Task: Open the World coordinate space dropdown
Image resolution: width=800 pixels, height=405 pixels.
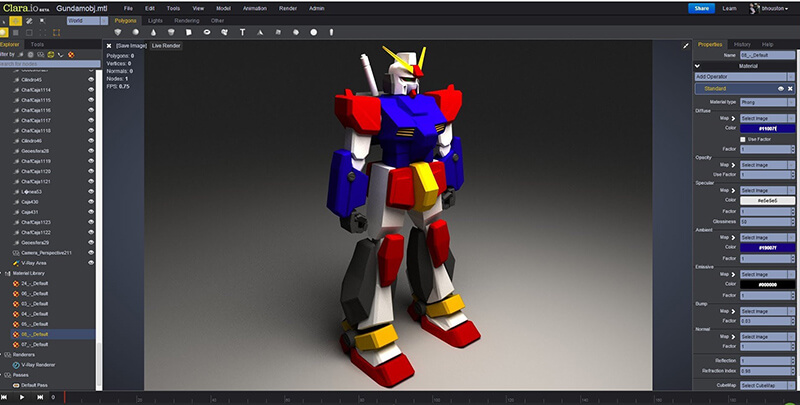Action: 87,21
